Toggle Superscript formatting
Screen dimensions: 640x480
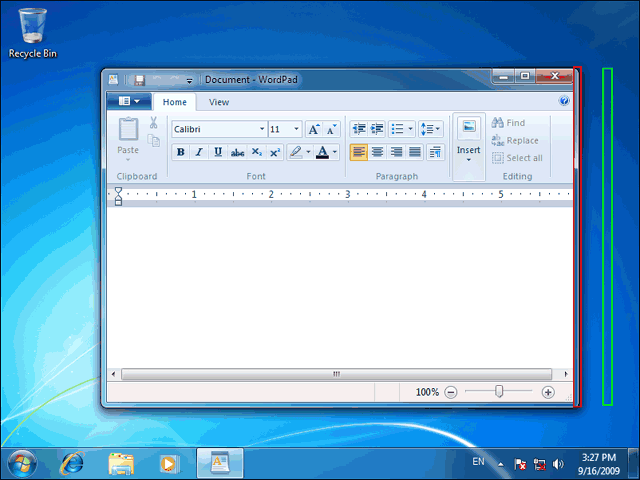tap(275, 152)
